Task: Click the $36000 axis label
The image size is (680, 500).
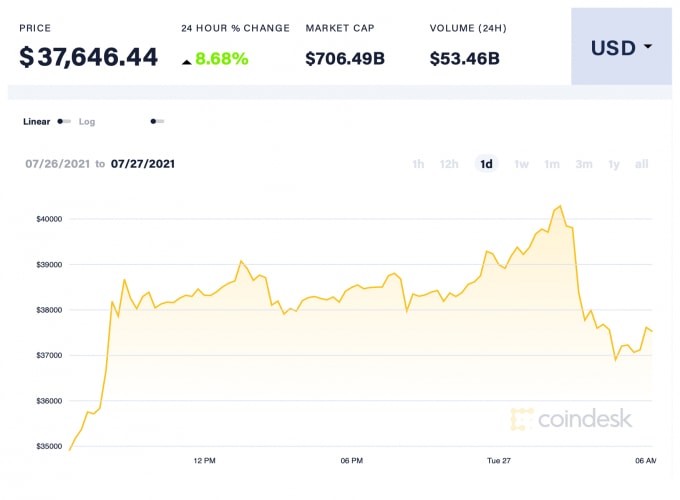Action: [49, 401]
